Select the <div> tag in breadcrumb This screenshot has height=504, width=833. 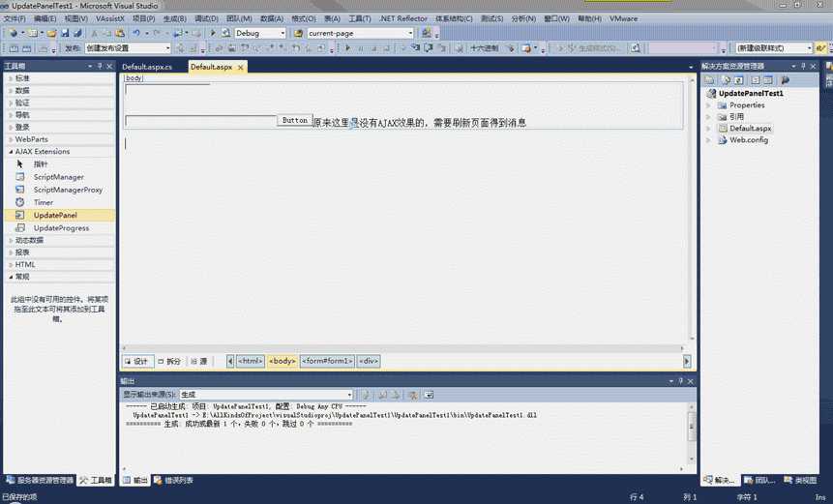(369, 361)
